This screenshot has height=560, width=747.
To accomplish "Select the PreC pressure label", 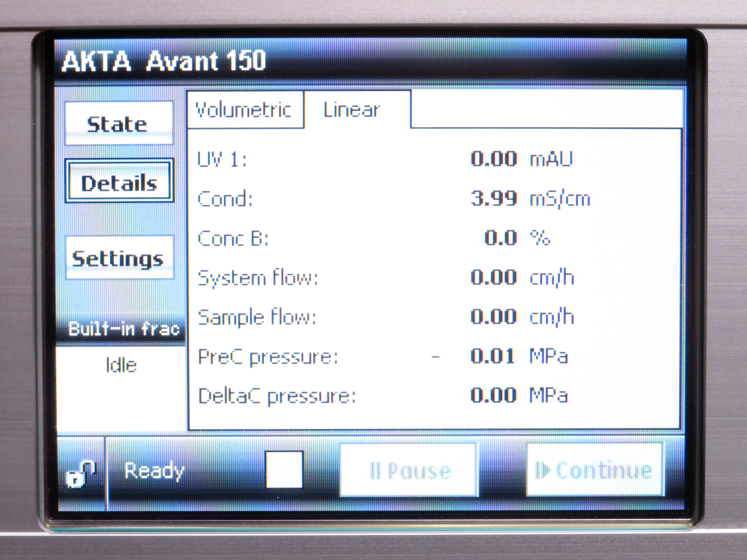I will tap(268, 357).
